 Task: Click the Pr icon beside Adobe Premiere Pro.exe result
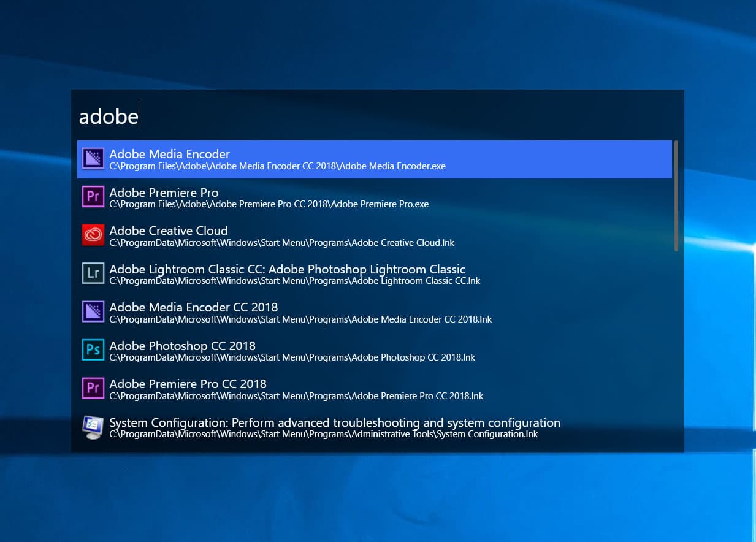(x=93, y=197)
